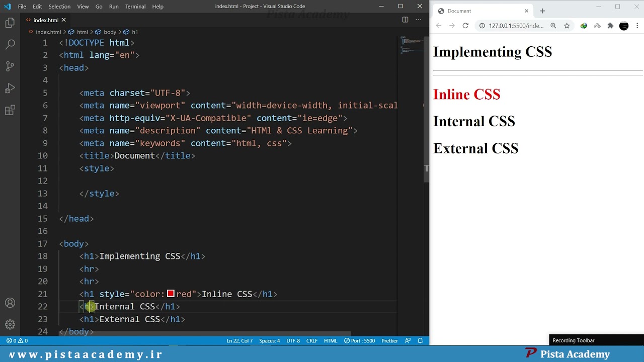
Task: Open the Chrome profile avatar
Action: (624, 26)
